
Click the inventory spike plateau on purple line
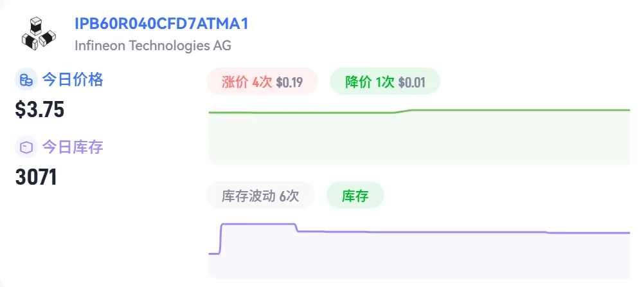[259, 224]
